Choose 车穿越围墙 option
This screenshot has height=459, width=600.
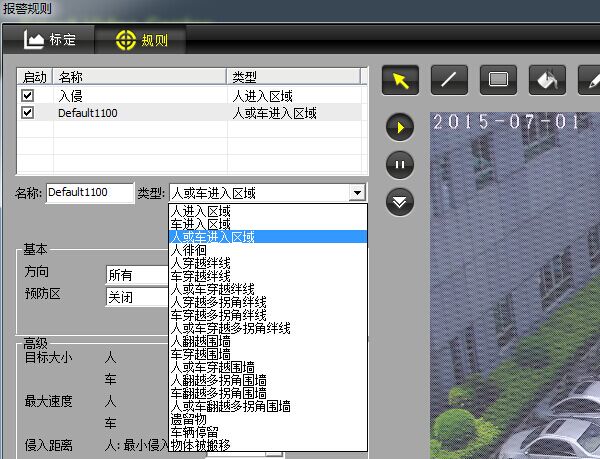[x=268, y=354]
